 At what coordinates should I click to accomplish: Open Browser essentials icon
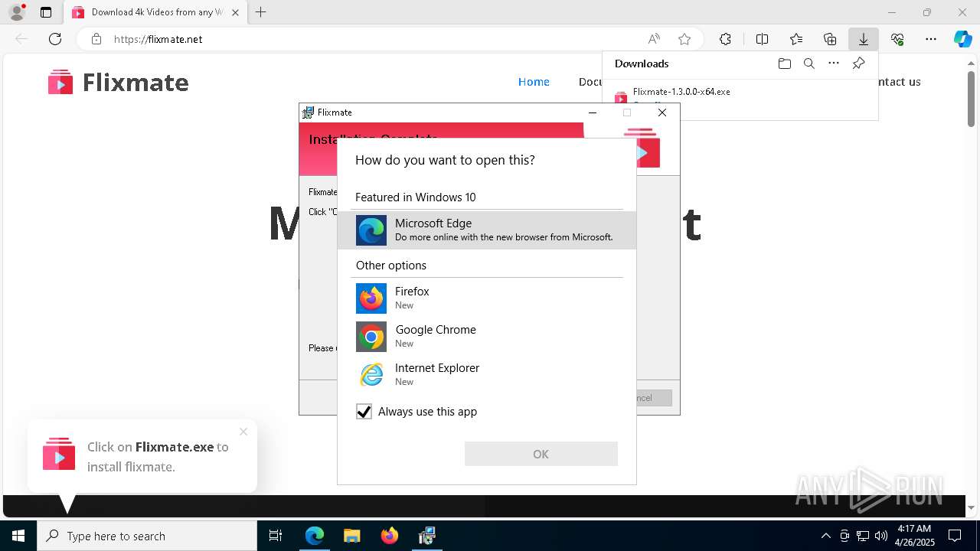pyautogui.click(x=897, y=39)
